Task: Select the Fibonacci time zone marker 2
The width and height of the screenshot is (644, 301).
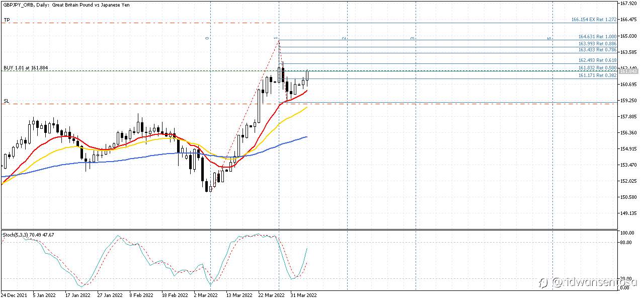Action: click(x=344, y=38)
